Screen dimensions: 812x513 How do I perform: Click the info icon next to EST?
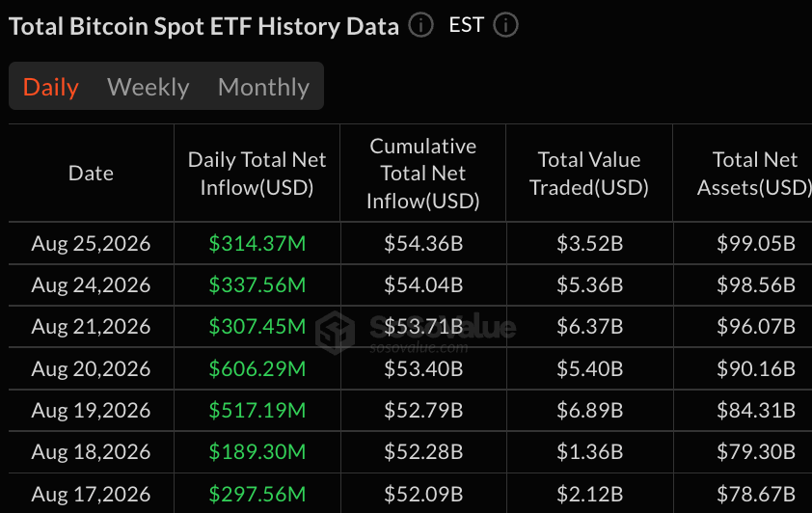(x=505, y=25)
